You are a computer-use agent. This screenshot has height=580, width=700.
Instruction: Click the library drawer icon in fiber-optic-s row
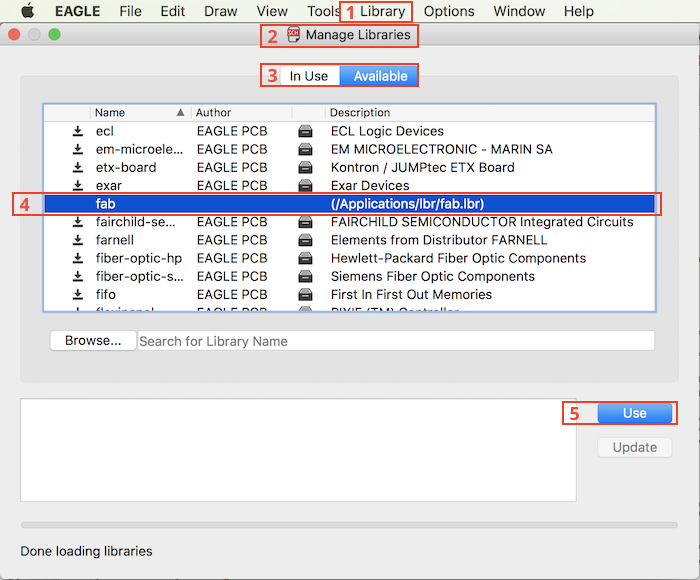tap(305, 276)
